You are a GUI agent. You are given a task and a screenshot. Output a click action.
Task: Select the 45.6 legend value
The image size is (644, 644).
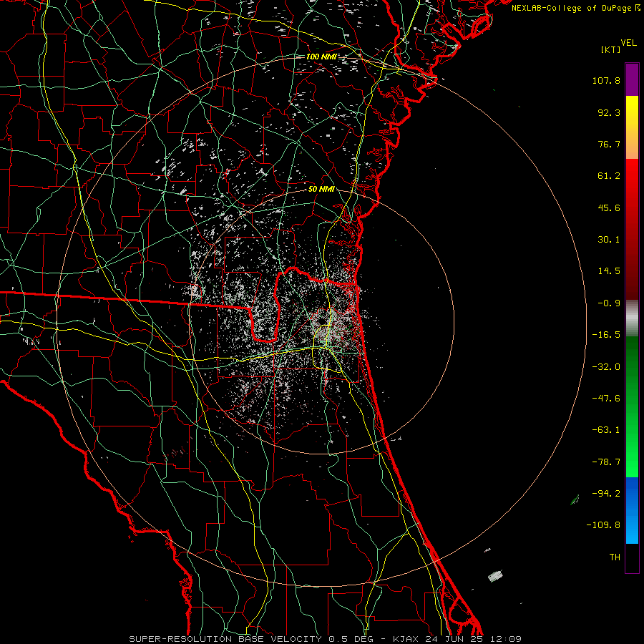tap(609, 208)
